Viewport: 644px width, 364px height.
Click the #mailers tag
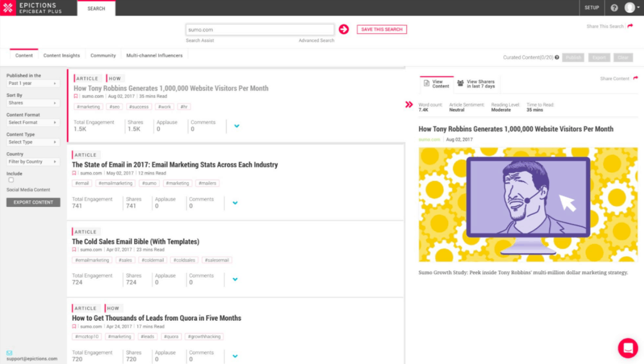207,184
